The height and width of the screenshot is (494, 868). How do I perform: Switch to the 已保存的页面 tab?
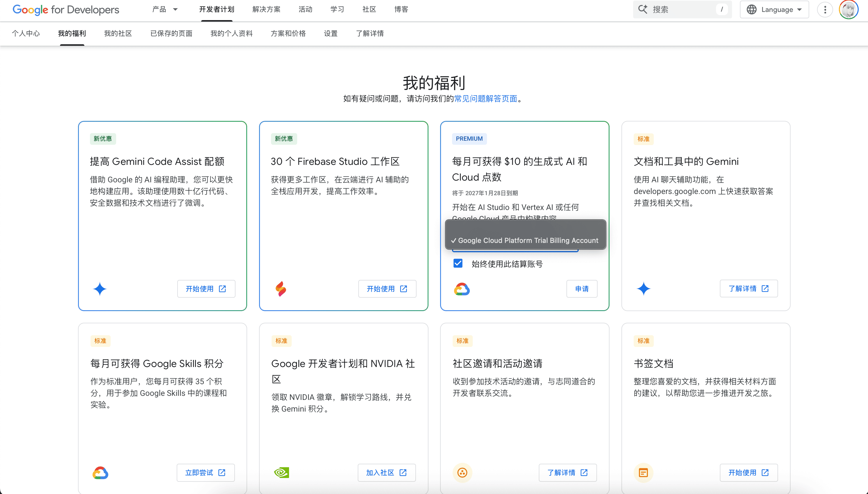click(x=171, y=33)
